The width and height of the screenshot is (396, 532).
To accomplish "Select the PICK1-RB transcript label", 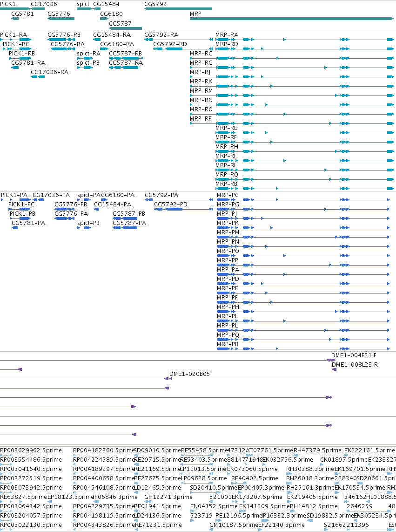I will (x=22, y=54).
